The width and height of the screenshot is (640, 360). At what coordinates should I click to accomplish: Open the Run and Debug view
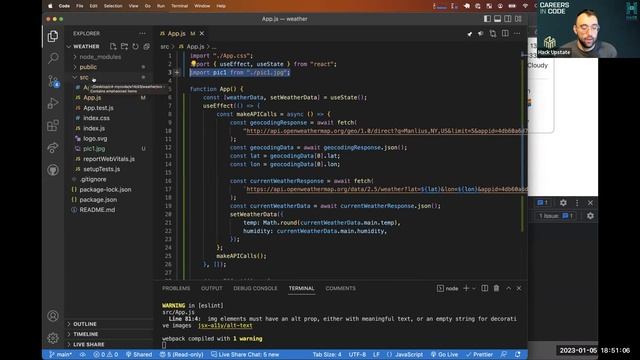click(x=53, y=103)
